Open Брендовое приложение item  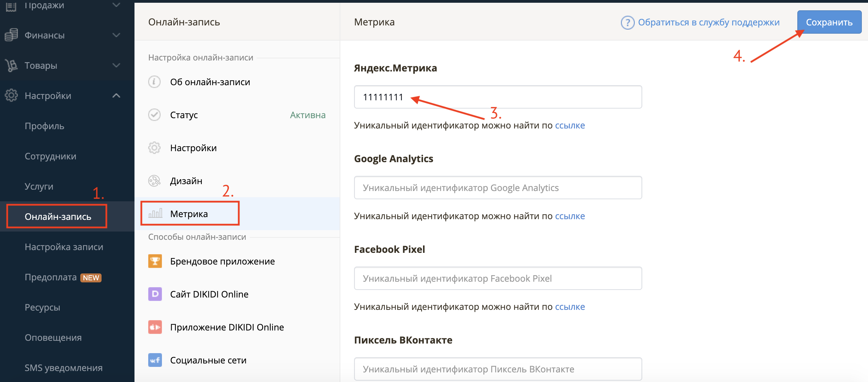[222, 261]
